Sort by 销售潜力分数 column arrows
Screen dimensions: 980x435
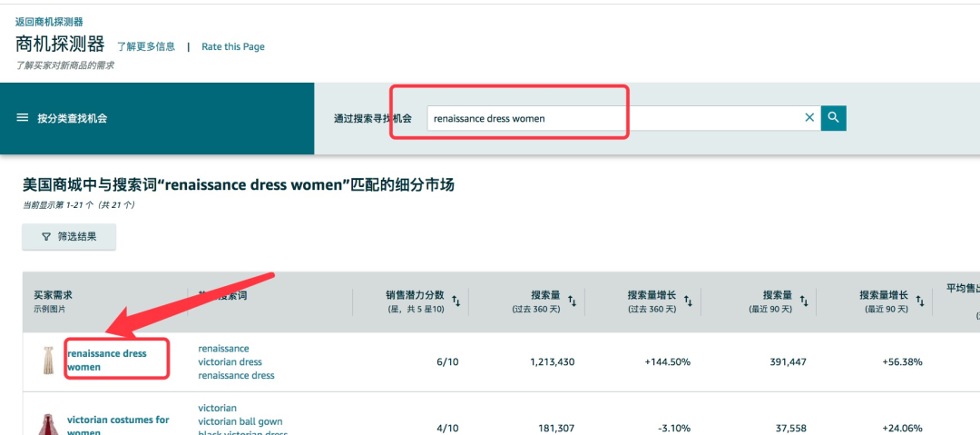(456, 302)
